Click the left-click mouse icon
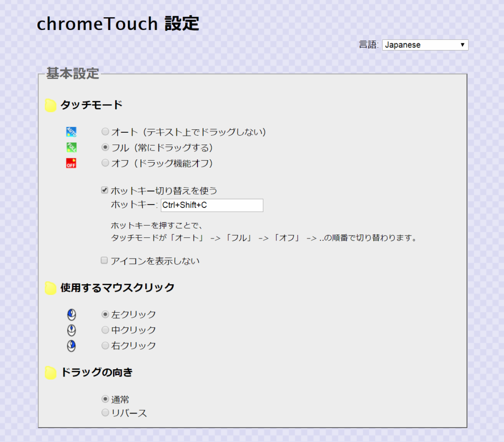Viewport: 504px width, 442px height. [71, 314]
